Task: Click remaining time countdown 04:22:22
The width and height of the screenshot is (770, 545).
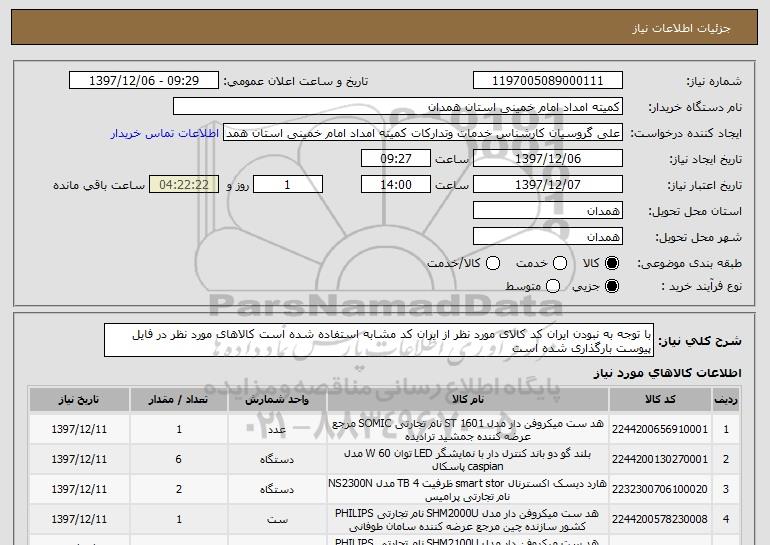Action: [x=184, y=185]
